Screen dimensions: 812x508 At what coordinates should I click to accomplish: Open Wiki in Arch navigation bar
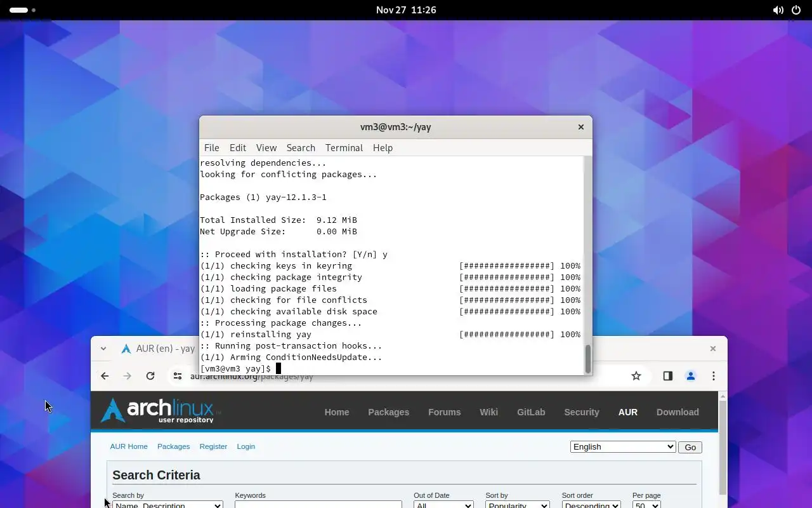click(x=488, y=412)
